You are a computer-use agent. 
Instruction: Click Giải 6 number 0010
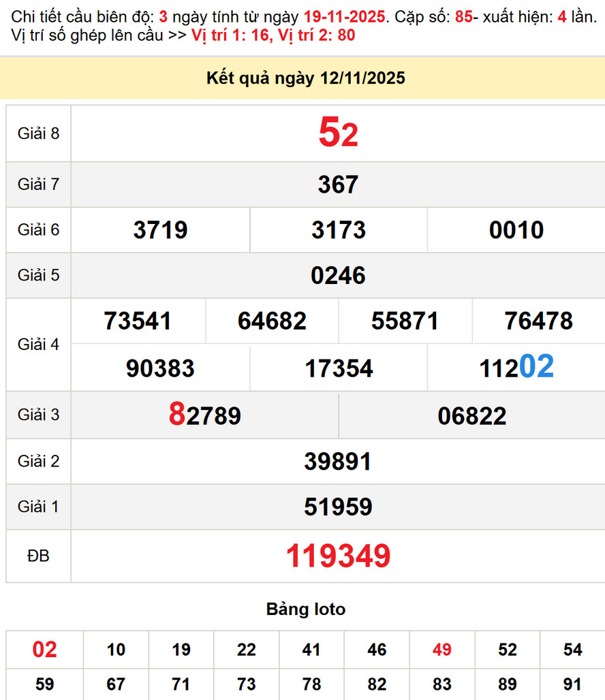coord(516,230)
